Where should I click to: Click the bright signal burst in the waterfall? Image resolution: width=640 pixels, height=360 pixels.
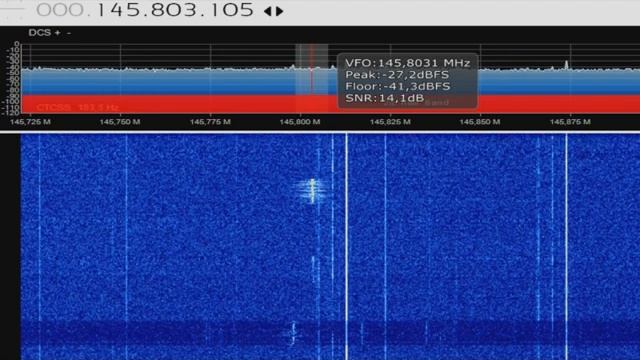tap(312, 190)
